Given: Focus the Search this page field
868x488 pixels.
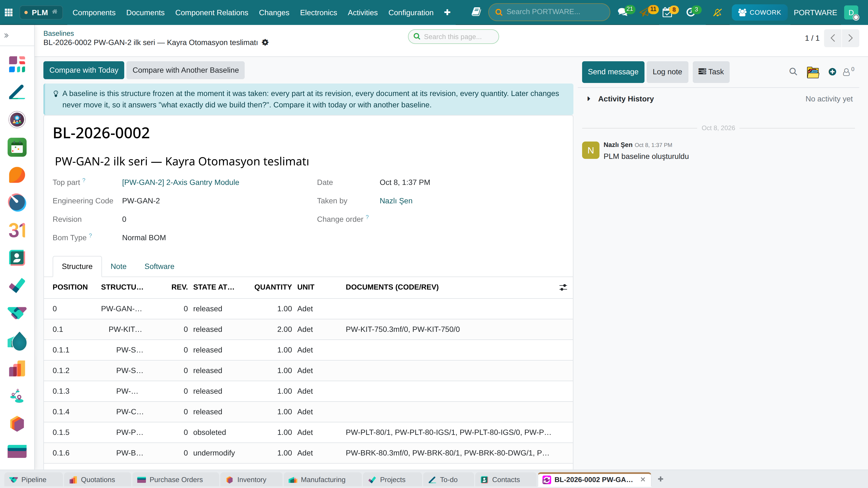Looking at the screenshot, I should [453, 37].
